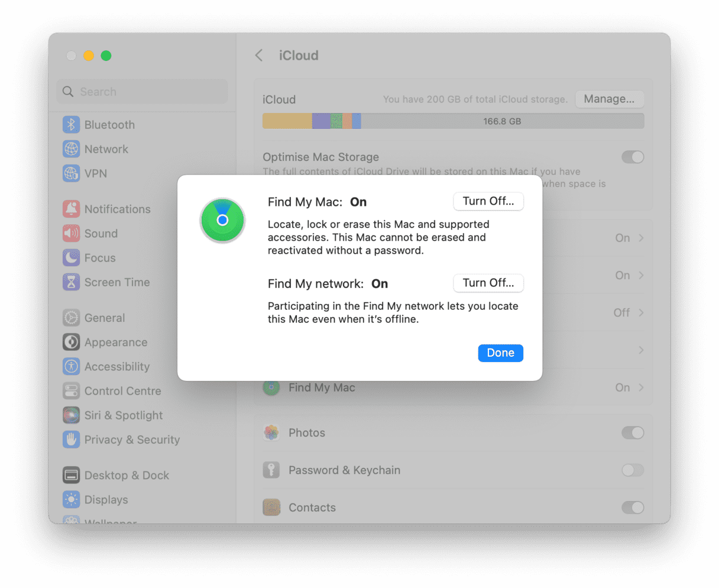Click the Screen Time hourglass icon

[x=71, y=282]
